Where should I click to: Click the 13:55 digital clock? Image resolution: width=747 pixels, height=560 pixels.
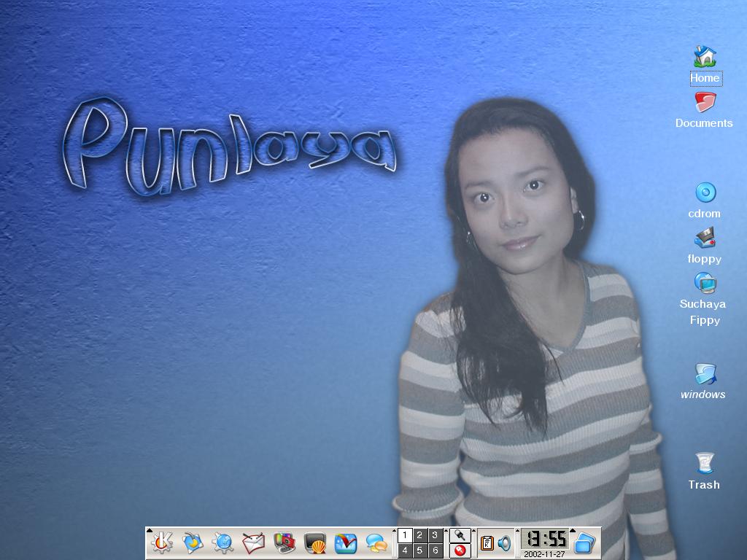point(544,539)
